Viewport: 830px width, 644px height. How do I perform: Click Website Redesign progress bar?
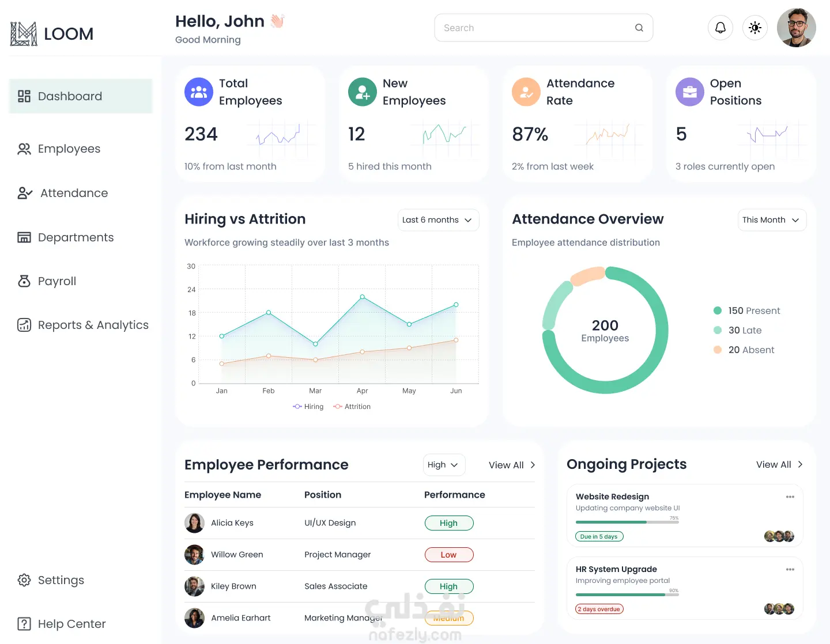pos(627,522)
